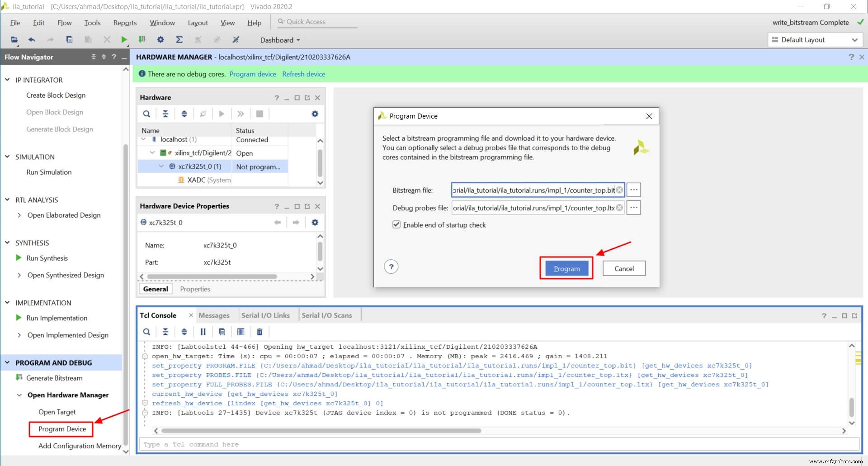Image resolution: width=868 pixels, height=466 pixels.
Task: Open the Tcl Console search icon
Action: pyautogui.click(x=146, y=332)
